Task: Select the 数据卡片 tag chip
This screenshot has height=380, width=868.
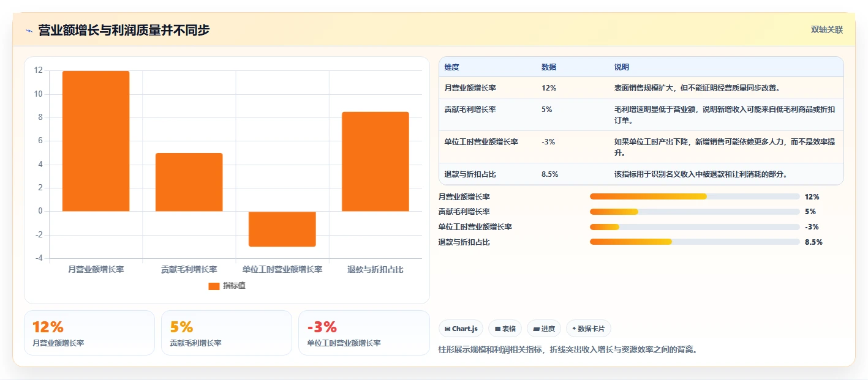Action: coord(588,329)
